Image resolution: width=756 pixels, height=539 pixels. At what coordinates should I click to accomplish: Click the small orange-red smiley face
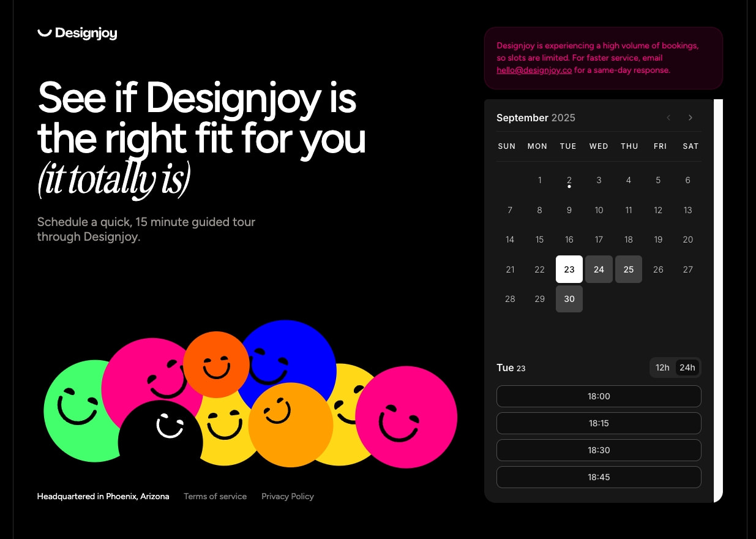pyautogui.click(x=216, y=364)
